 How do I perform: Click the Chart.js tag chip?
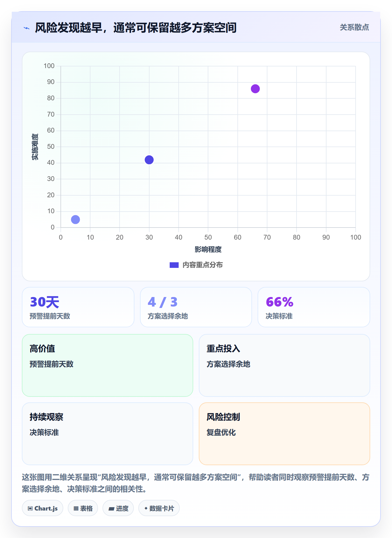pos(43,508)
